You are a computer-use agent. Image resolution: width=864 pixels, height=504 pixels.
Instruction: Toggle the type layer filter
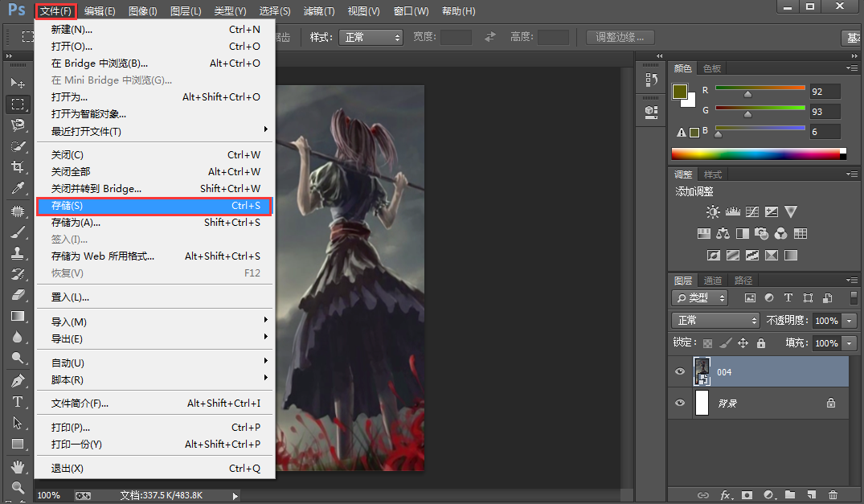[x=788, y=298]
